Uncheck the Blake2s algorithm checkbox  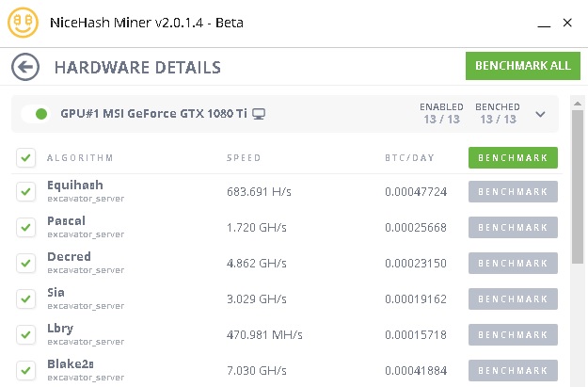[x=26, y=370]
